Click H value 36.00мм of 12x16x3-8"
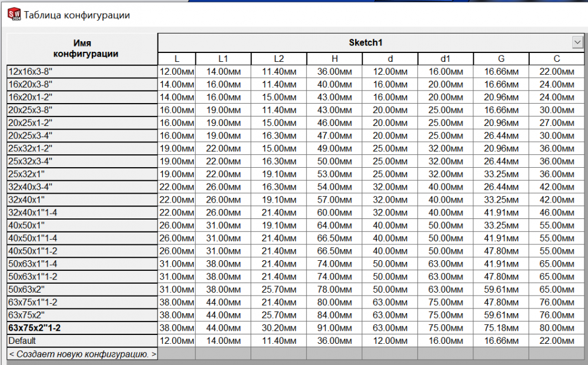 [335, 72]
